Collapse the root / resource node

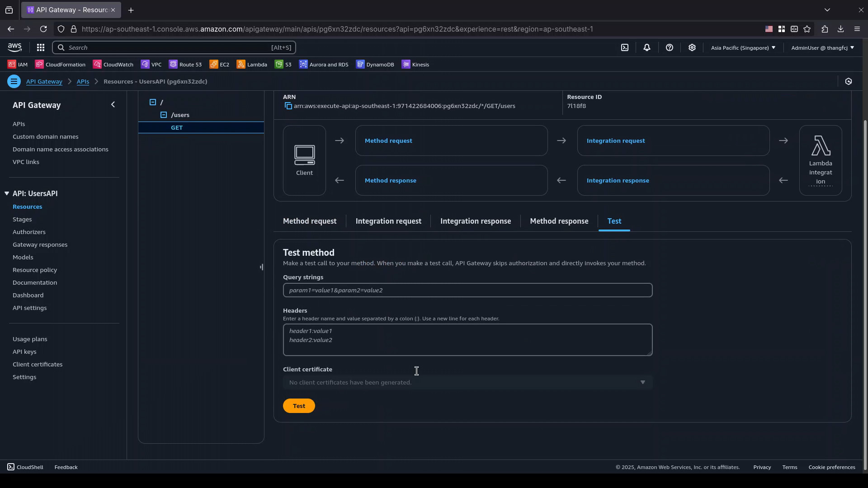153,103
